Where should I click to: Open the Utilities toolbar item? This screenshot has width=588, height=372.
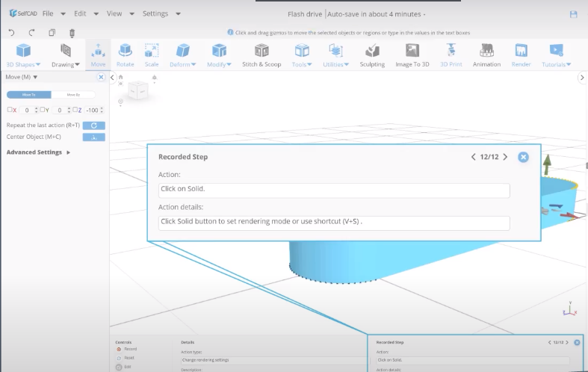pos(335,55)
